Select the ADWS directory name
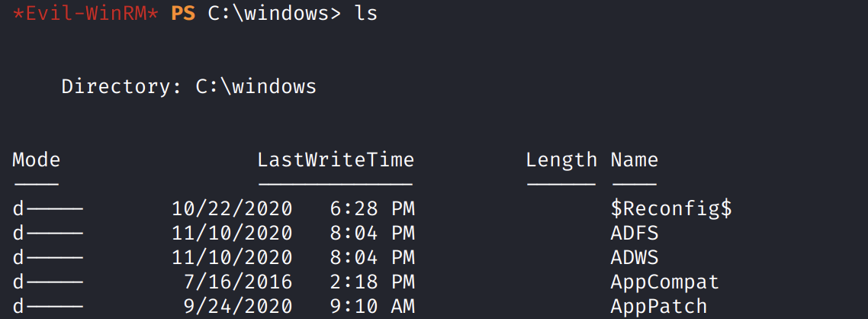Screen dimensions: 868x319 coord(635,258)
